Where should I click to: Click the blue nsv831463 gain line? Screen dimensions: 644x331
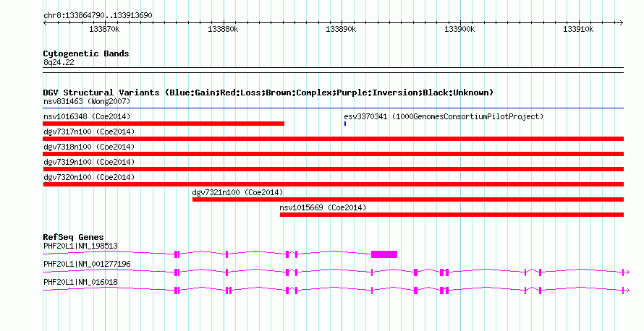(334, 108)
